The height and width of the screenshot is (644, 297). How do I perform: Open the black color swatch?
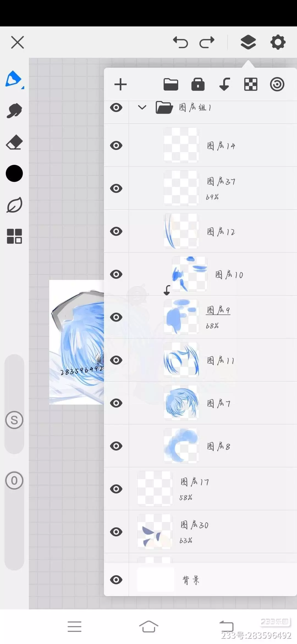(x=14, y=173)
